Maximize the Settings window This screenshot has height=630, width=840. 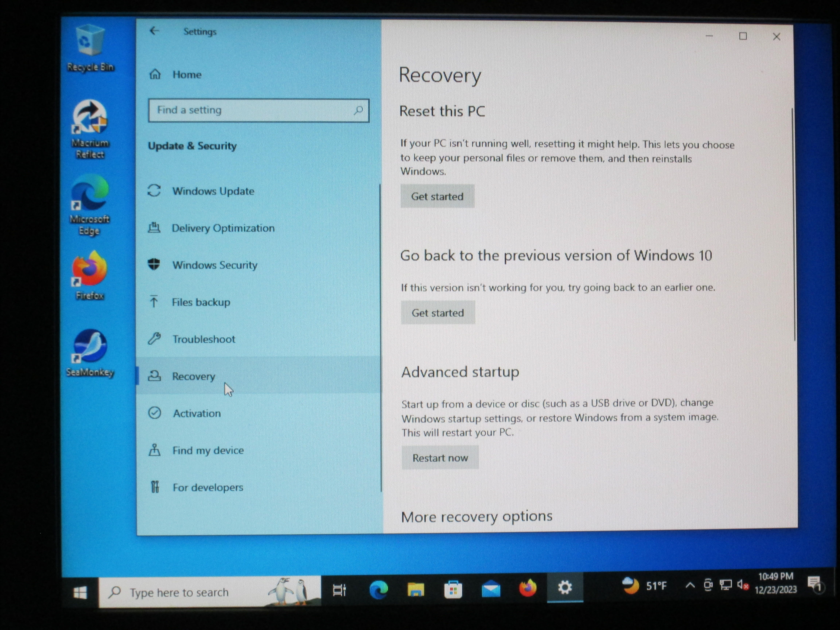point(743,36)
